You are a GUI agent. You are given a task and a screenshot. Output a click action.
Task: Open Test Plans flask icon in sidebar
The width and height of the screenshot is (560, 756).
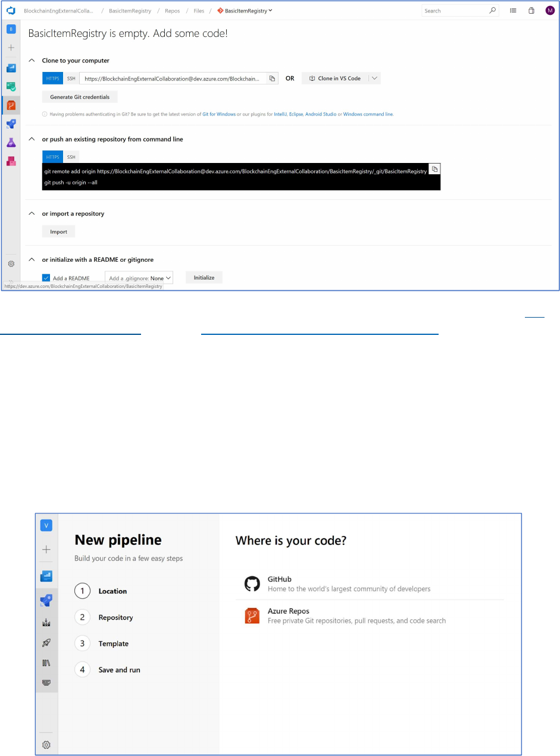(x=11, y=143)
